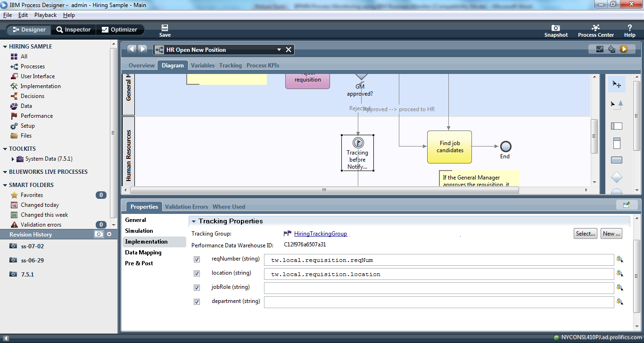Open the HiringTrackingGroup link
644x343 pixels.
tap(320, 233)
